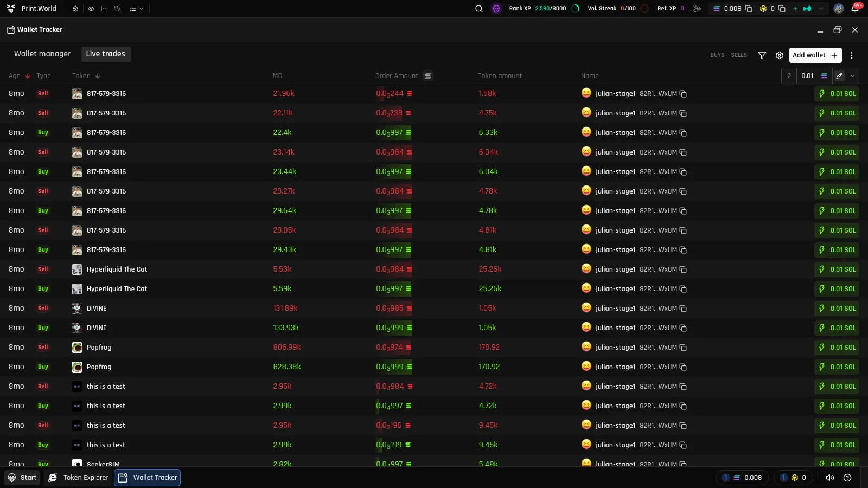Quick buy 0.01 SOL on 21.96k MC row
The image size is (868, 488).
837,94
